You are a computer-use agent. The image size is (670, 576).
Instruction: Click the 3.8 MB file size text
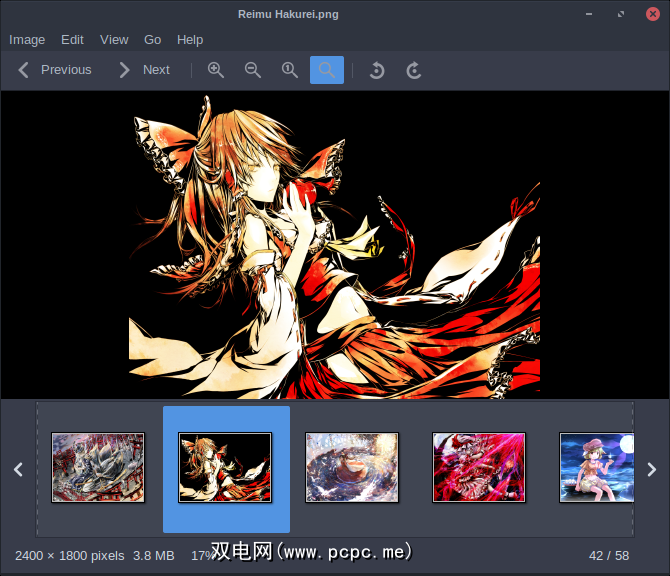[154, 555]
